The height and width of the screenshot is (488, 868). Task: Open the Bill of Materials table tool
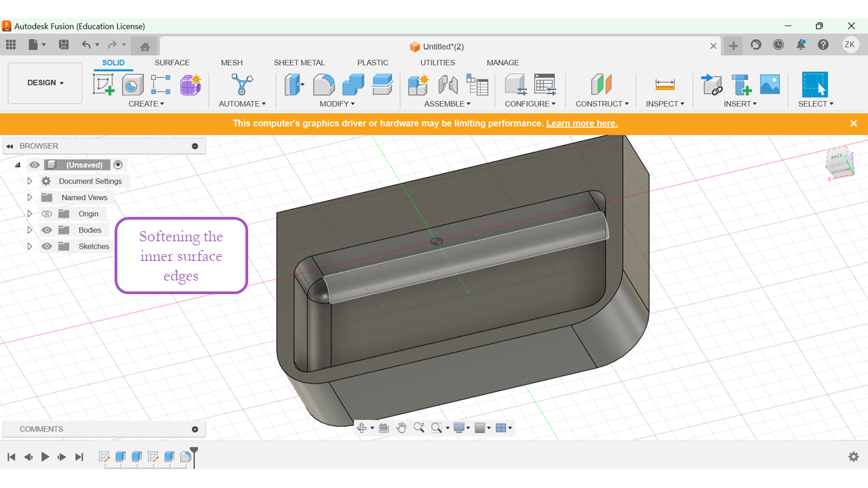[x=477, y=85]
